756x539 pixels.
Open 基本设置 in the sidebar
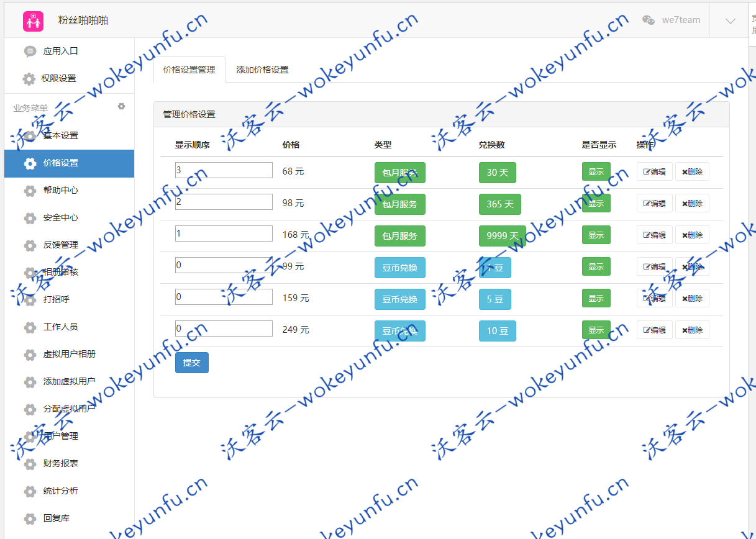coord(69,135)
